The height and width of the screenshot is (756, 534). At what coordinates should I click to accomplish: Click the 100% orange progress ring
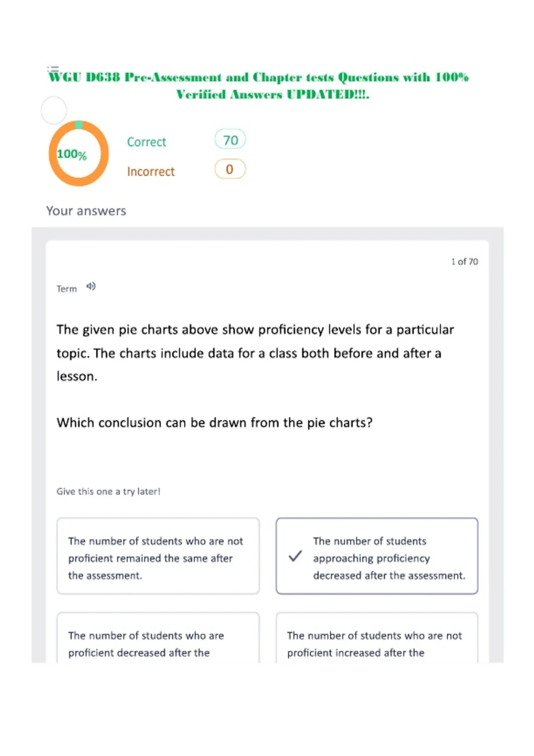[79, 153]
